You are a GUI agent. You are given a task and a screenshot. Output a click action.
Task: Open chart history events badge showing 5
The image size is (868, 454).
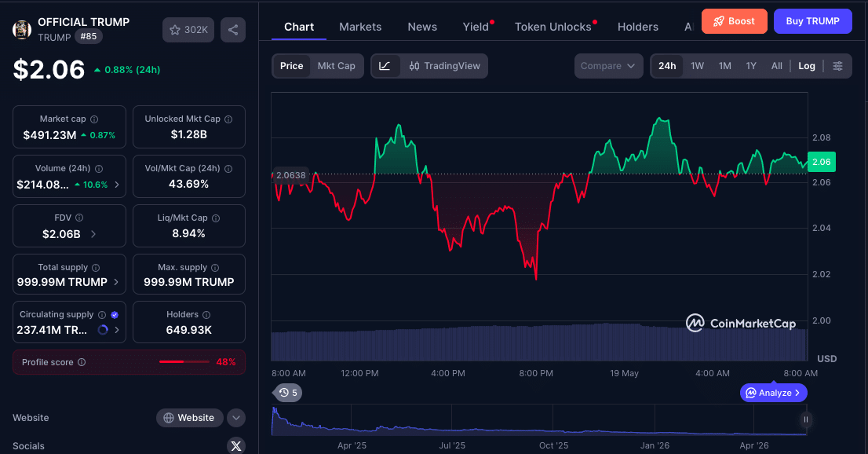point(288,393)
